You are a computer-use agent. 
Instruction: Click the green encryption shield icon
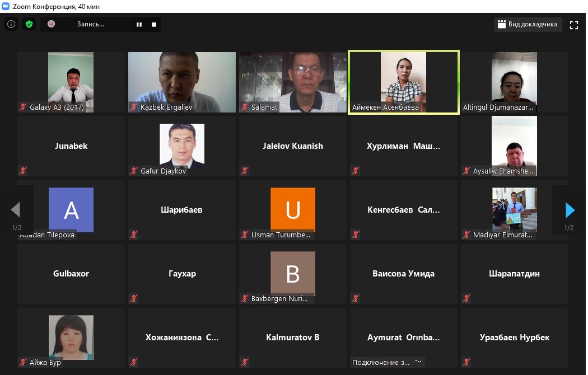tap(29, 25)
